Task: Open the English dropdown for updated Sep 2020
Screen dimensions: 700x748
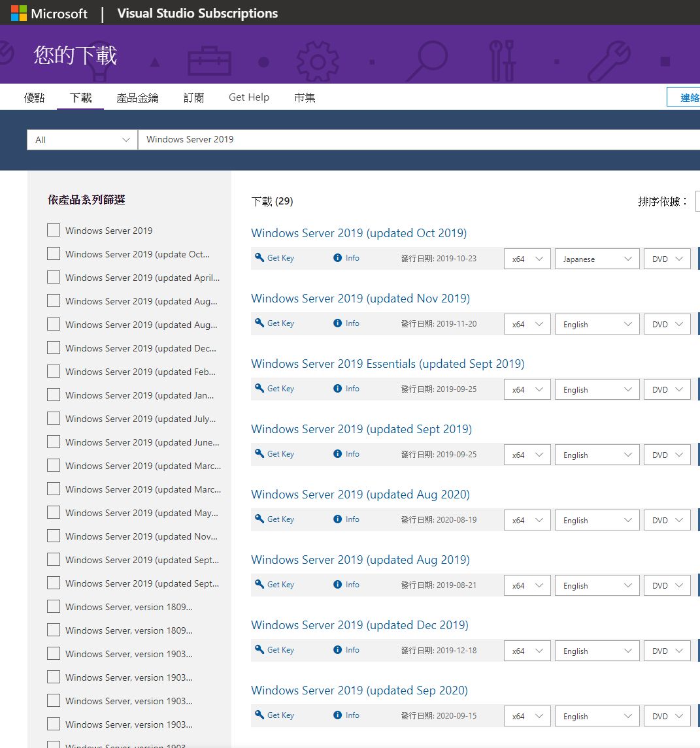Action: [x=597, y=717]
